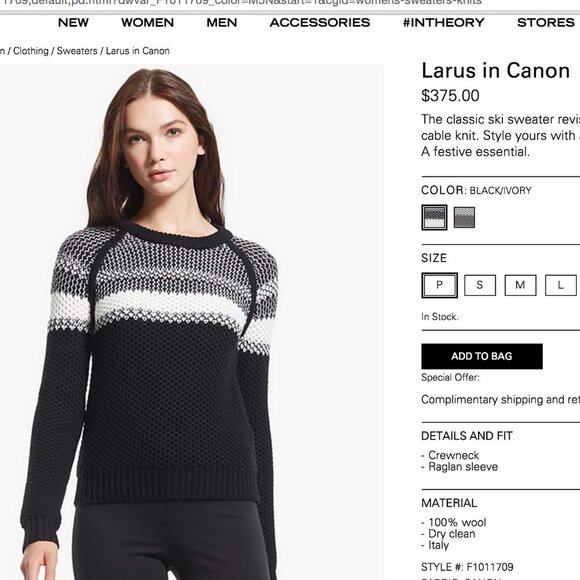Screen dimensions: 580x580
Task: Click the sweater product image
Action: [192, 322]
